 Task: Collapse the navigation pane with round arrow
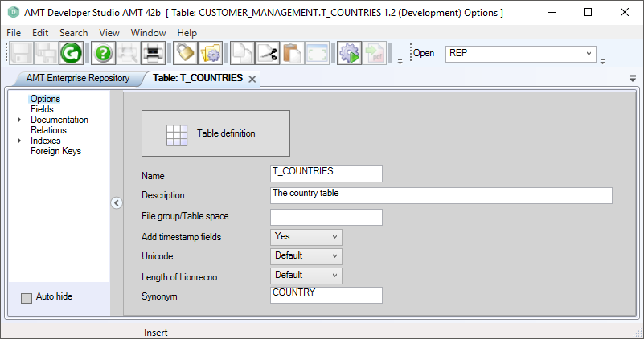[117, 202]
